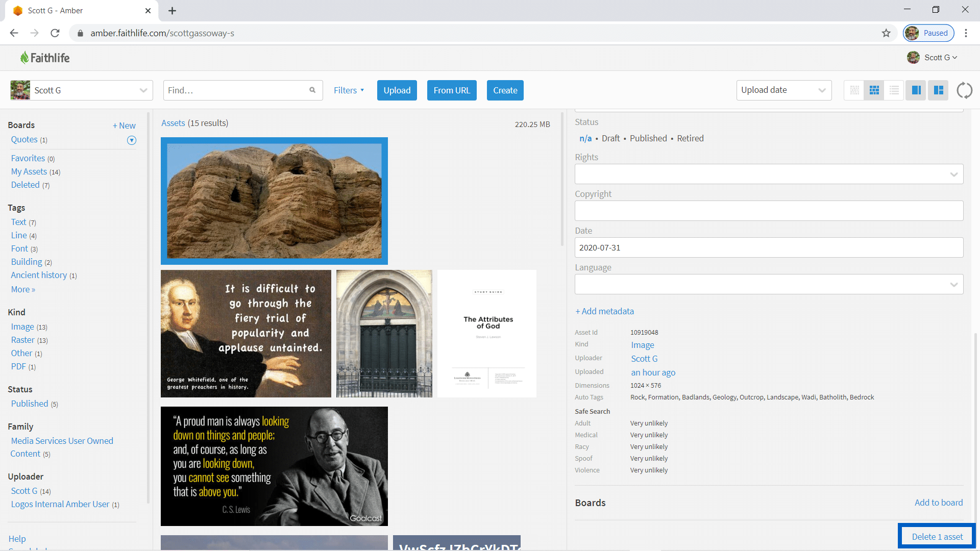The height and width of the screenshot is (551, 980).
Task: Open Scott G user menu top right
Action: click(932, 58)
